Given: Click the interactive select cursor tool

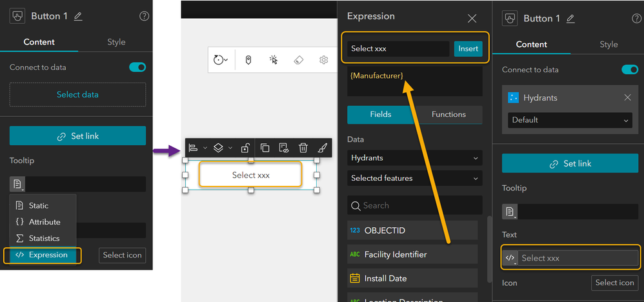Looking at the screenshot, I should pyautogui.click(x=274, y=60).
